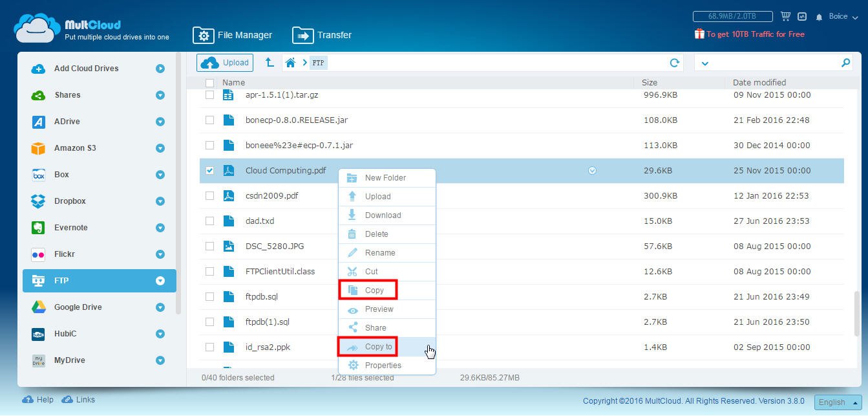This screenshot has width=868, height=416.
Task: Select Delete in the context menu
Action: tap(387, 234)
